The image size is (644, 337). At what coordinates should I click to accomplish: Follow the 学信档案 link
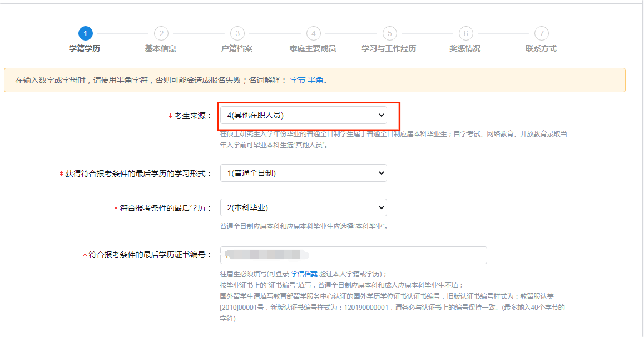(304, 274)
